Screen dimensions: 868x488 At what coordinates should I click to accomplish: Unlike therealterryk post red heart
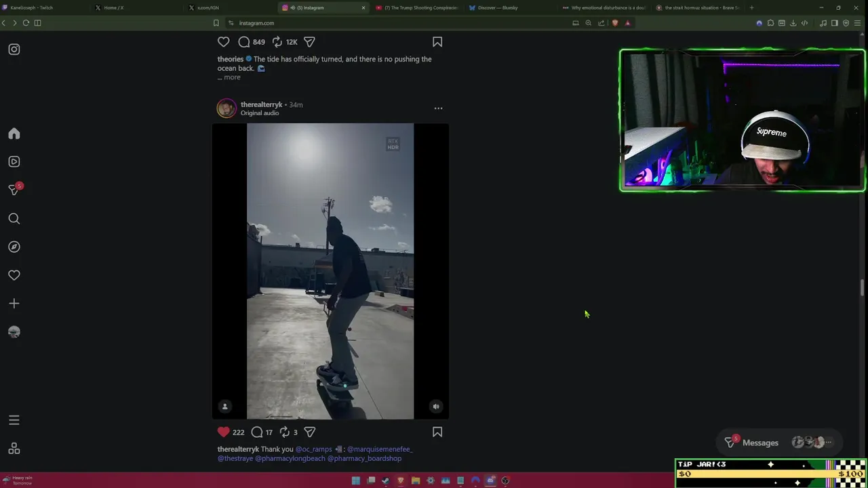click(223, 432)
